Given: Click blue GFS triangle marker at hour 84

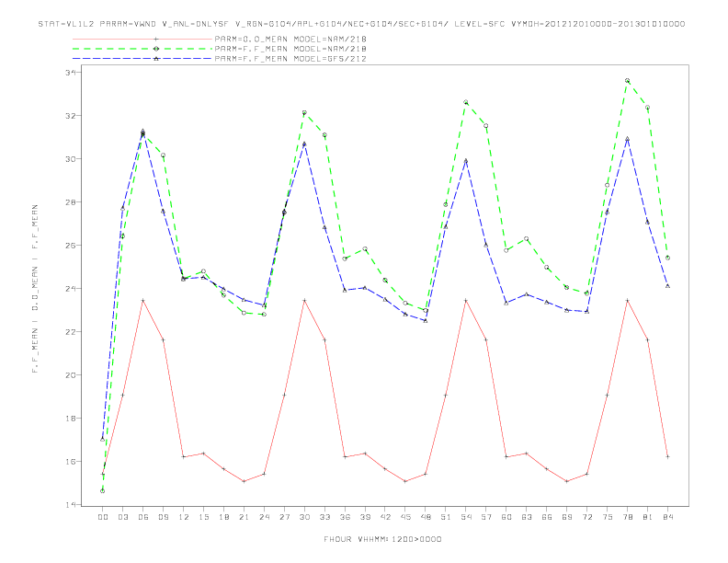Looking at the screenshot, I should [667, 286].
